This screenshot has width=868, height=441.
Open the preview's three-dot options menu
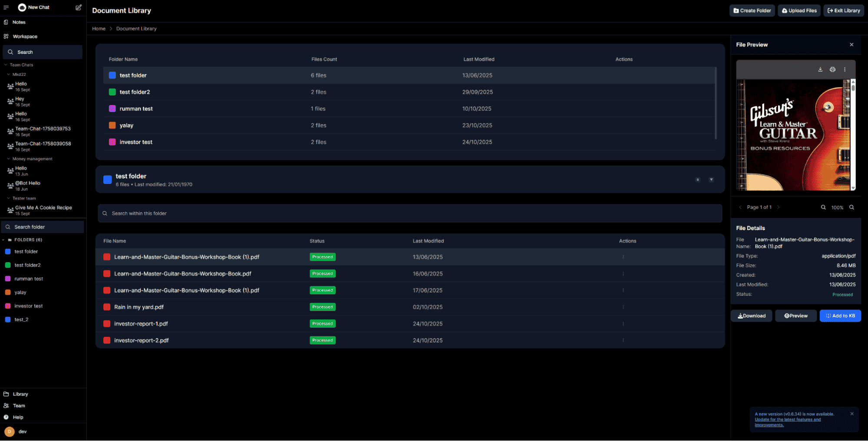click(x=845, y=69)
